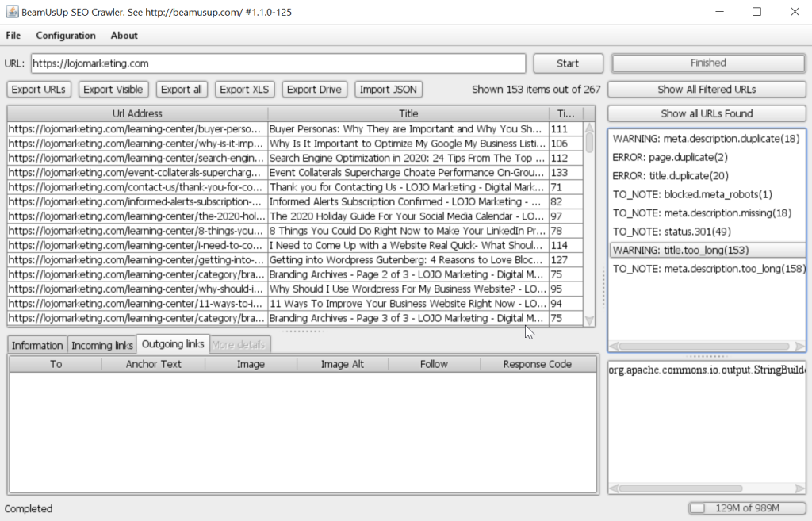Click the truncated Ti... column header
The width and height of the screenshot is (812, 521).
point(565,113)
